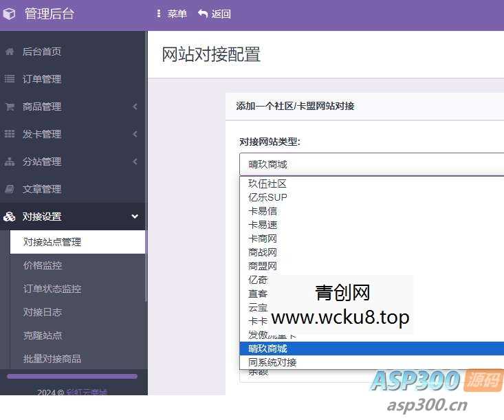Click the sidebar vertical scrollbar
504x420 pixels.
pyautogui.click(x=146, y=167)
